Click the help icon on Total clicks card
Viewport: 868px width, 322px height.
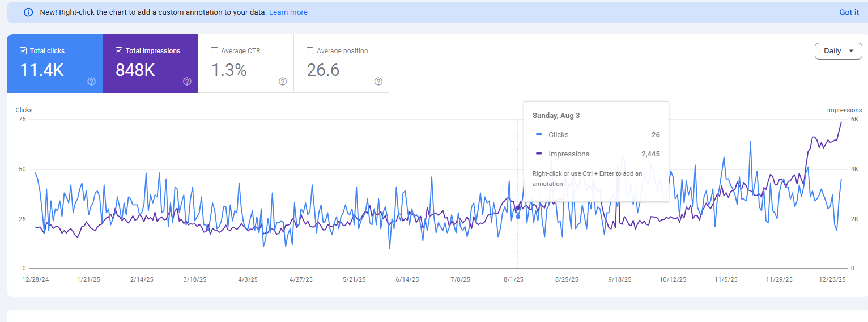(x=92, y=82)
